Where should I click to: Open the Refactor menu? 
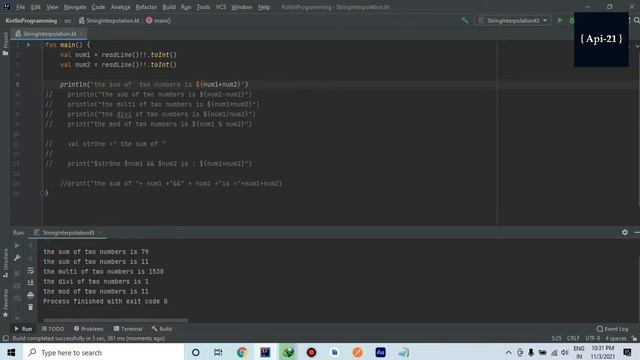tap(146, 7)
